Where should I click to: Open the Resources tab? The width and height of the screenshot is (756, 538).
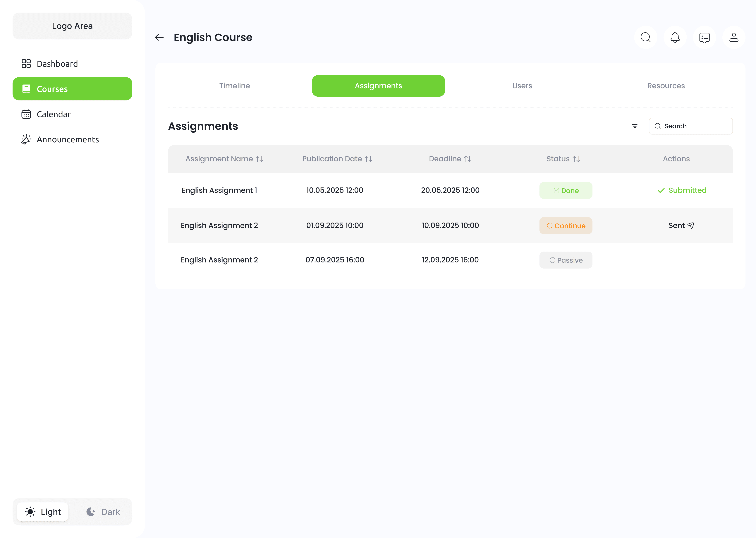coord(666,86)
